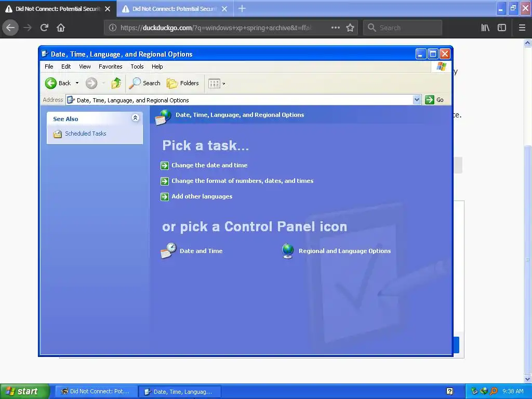Select Add other languages task
This screenshot has height=399, width=532.
pyautogui.click(x=202, y=196)
